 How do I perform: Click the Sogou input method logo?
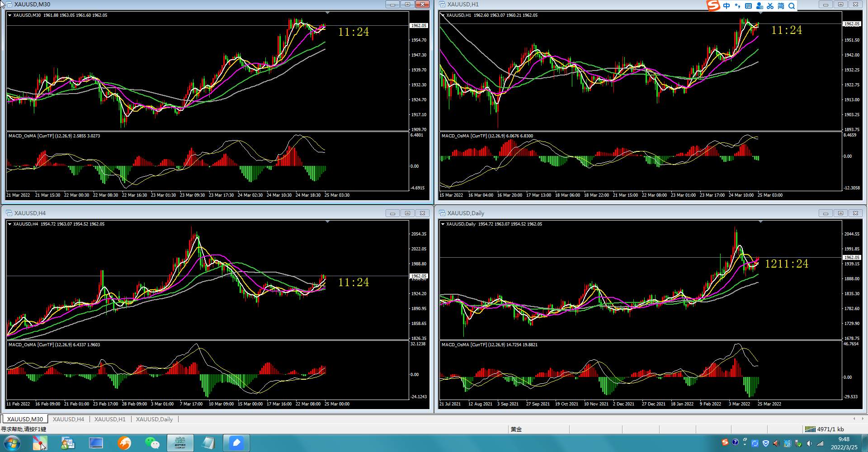click(713, 5)
